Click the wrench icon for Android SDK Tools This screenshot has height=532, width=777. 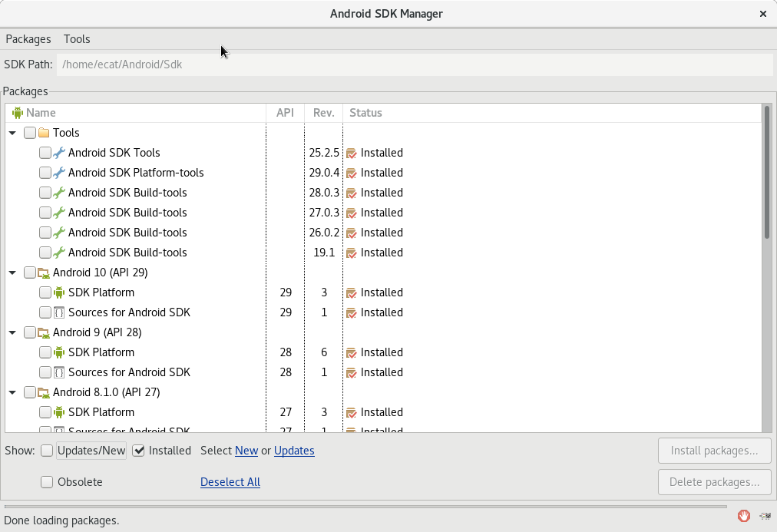(59, 153)
